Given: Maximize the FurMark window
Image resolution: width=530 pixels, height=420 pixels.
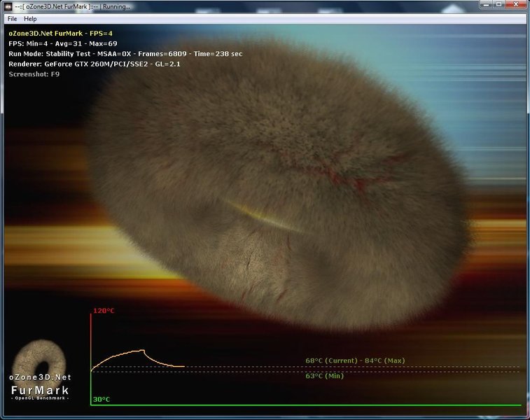Looking at the screenshot, I should (x=499, y=4).
